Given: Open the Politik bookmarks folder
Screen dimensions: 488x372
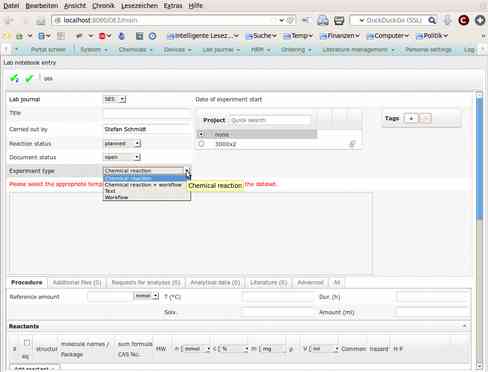Looking at the screenshot, I should pyautogui.click(x=432, y=36).
